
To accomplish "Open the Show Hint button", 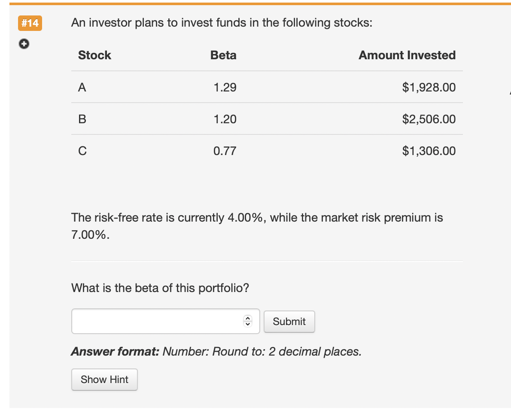I will tap(104, 380).
